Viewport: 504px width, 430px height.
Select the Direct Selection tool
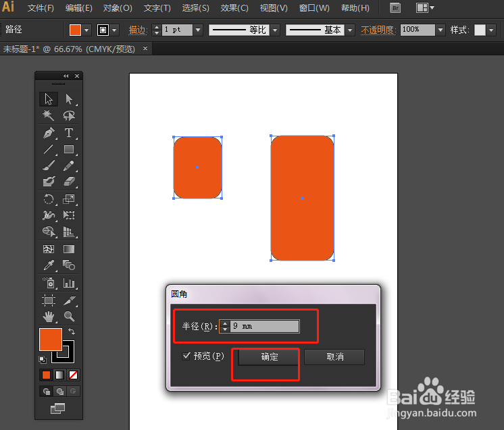tap(69, 99)
